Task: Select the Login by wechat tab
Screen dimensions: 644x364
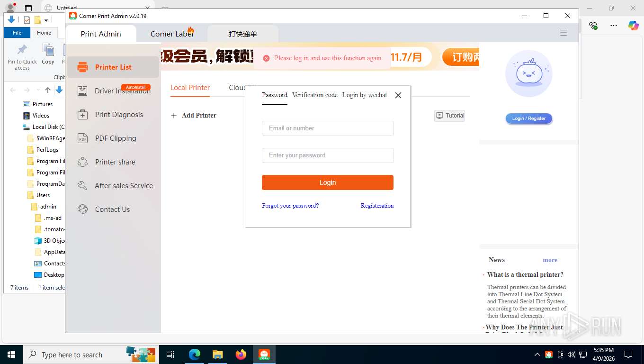Action: click(365, 95)
